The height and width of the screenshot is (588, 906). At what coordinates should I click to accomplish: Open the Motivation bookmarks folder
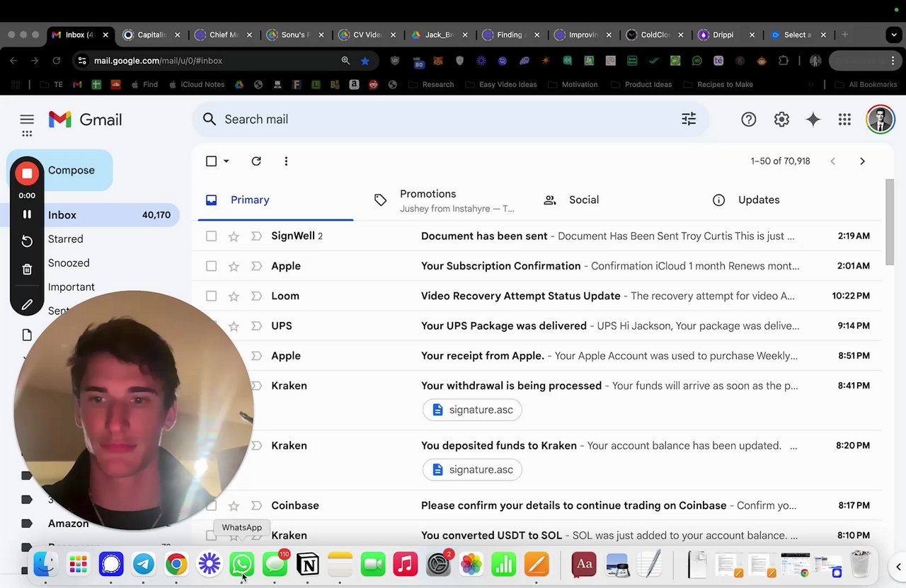(x=571, y=84)
